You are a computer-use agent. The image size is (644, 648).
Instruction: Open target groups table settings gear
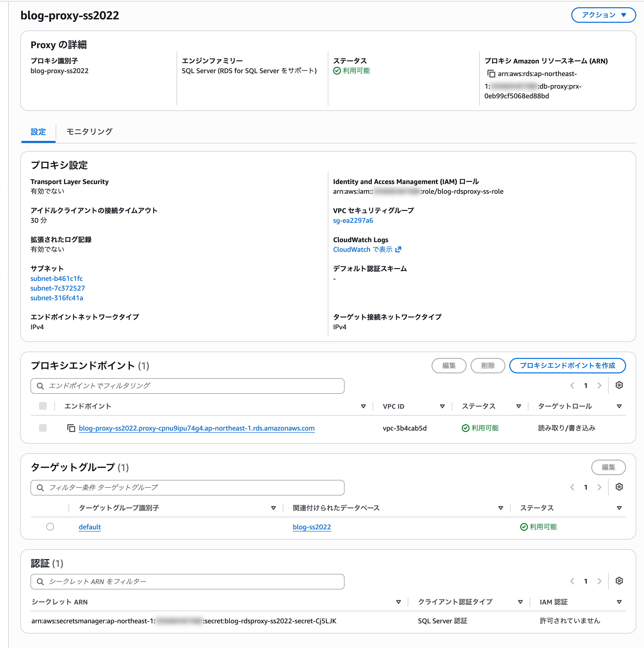[619, 487]
